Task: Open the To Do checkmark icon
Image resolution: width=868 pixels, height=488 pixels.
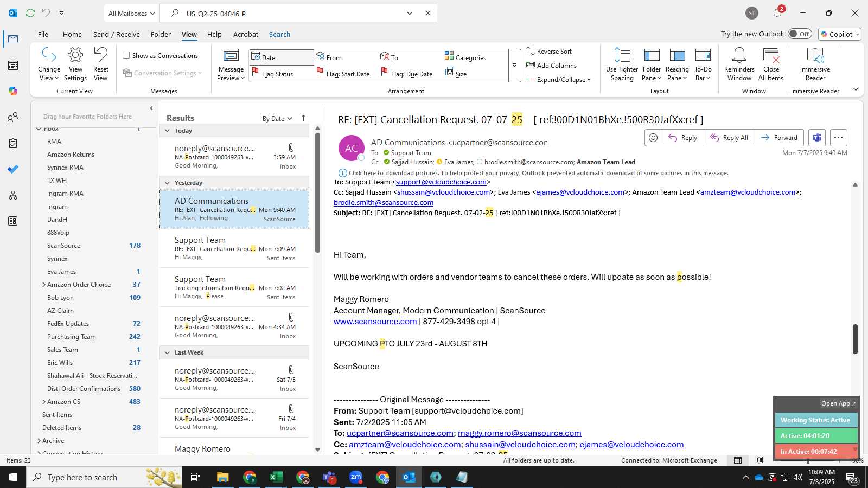Action: pyautogui.click(x=13, y=169)
